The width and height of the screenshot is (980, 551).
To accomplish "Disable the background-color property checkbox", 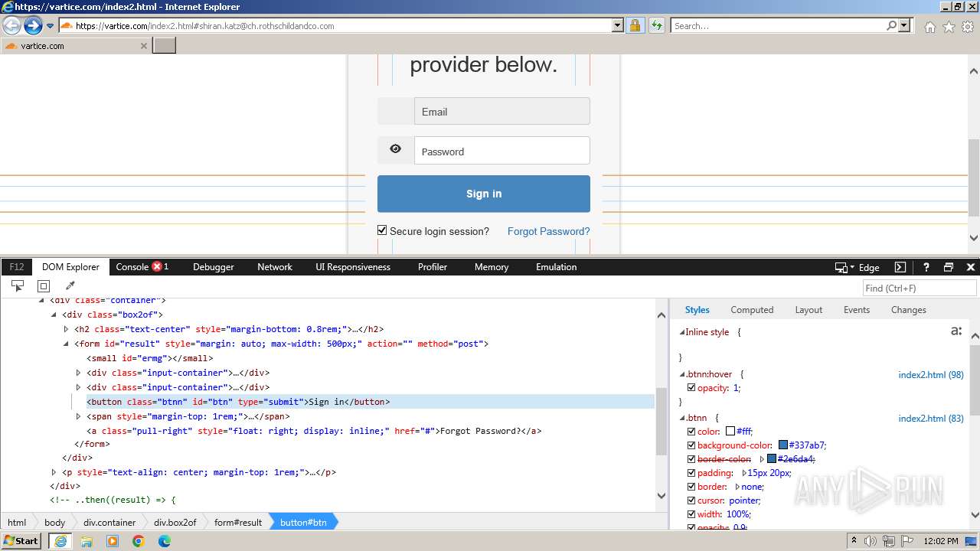I will click(691, 445).
